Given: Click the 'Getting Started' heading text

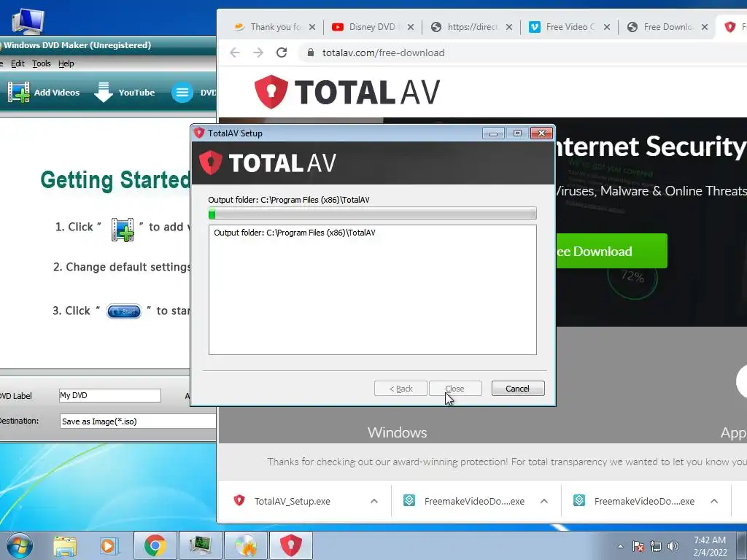Looking at the screenshot, I should click(x=115, y=180).
